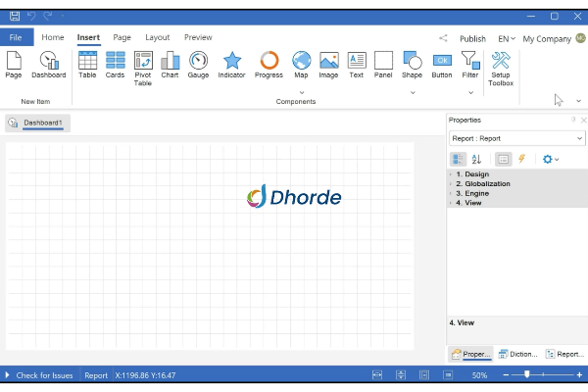Switch properties to alphabetical sort

tap(476, 159)
